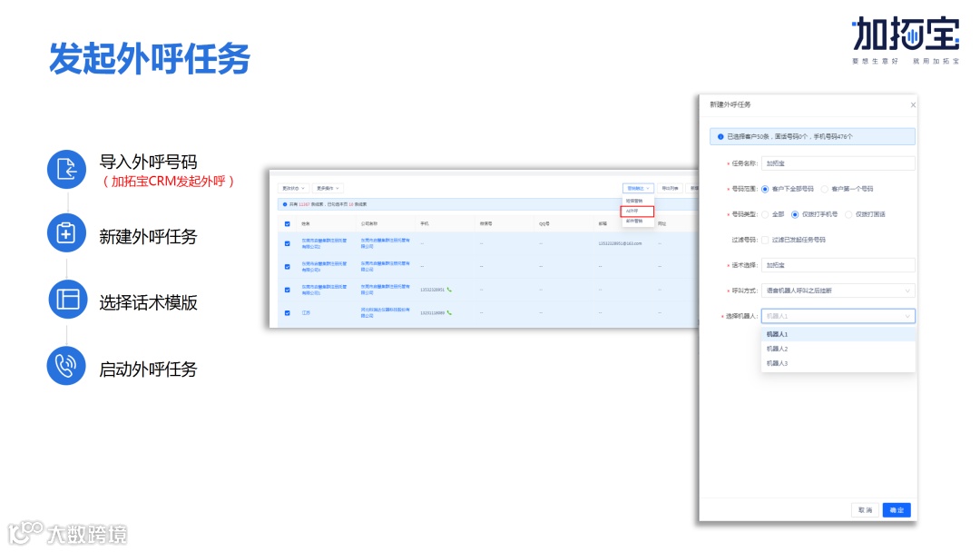Select 机器人3 option in list
The image size is (980, 552).
(838, 363)
